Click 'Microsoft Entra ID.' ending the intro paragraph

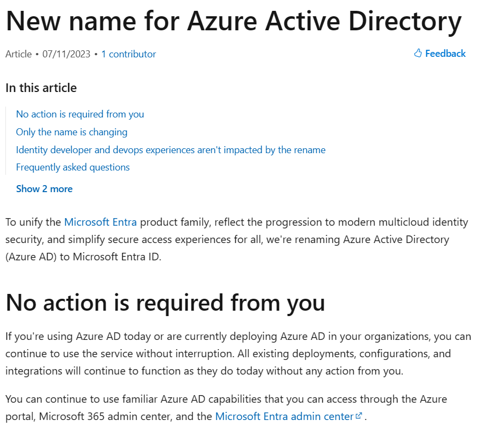[117, 257]
